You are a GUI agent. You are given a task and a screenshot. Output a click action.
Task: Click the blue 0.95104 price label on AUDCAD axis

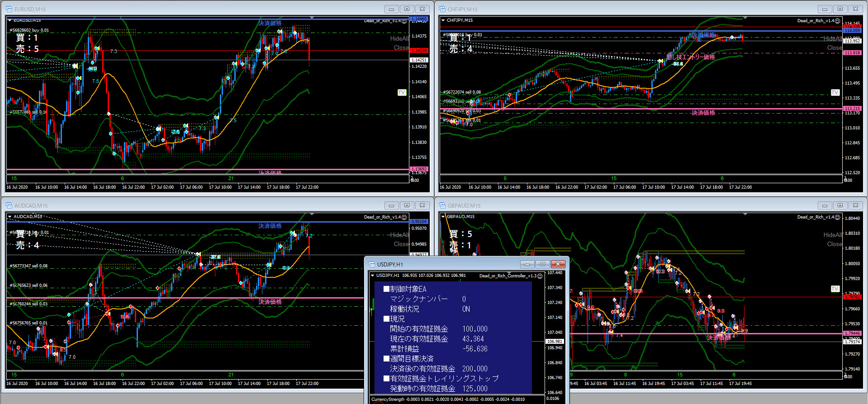pyautogui.click(x=419, y=222)
